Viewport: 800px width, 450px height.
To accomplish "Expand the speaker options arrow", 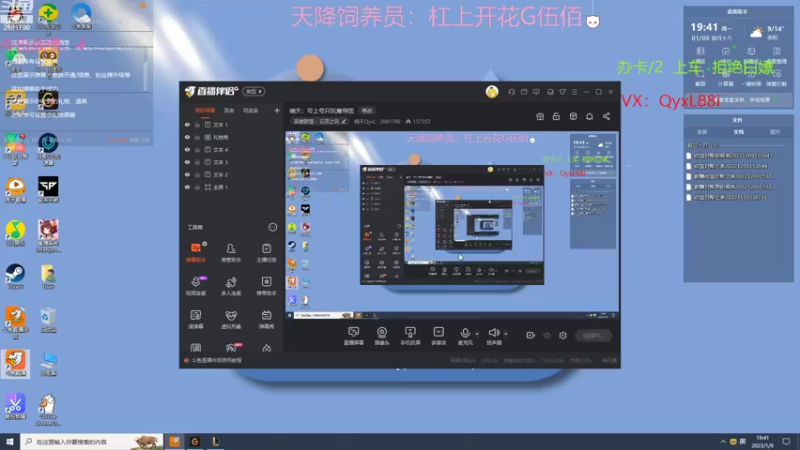I will (x=506, y=334).
